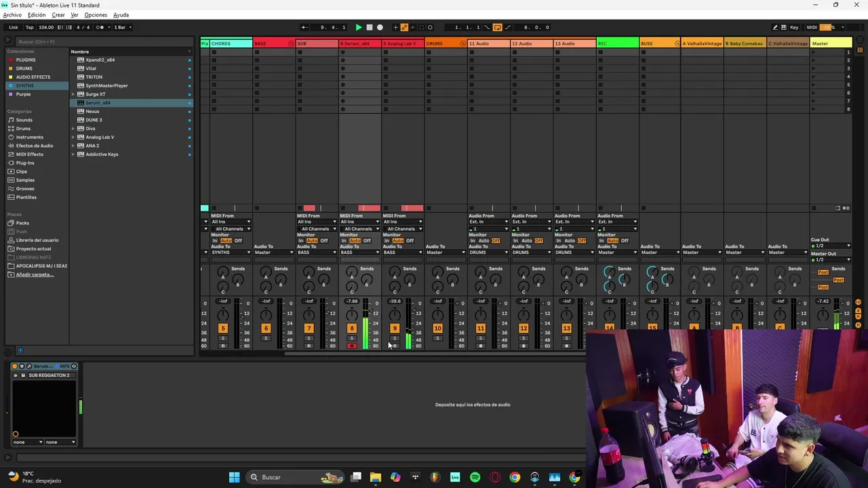Open the Edición menu
The image size is (868, 488).
tap(37, 15)
